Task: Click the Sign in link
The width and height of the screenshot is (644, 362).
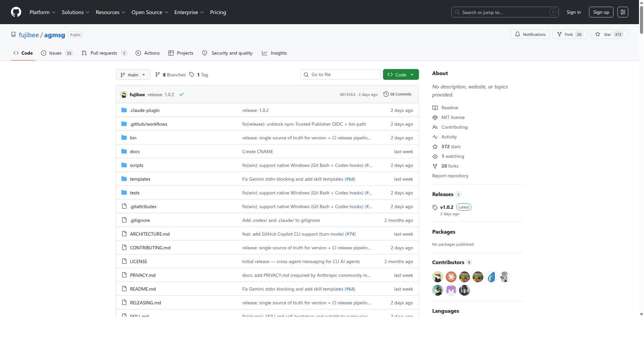Action: pos(574,12)
